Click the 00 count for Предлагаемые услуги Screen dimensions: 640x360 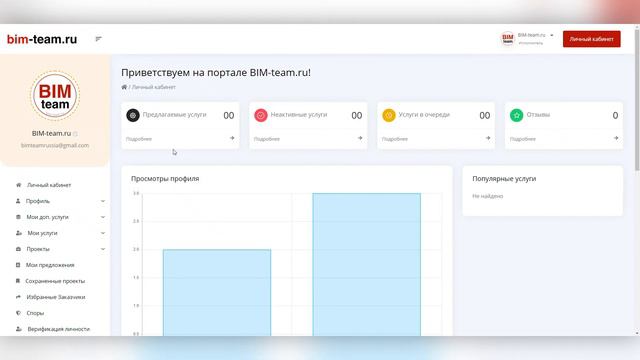(x=229, y=116)
